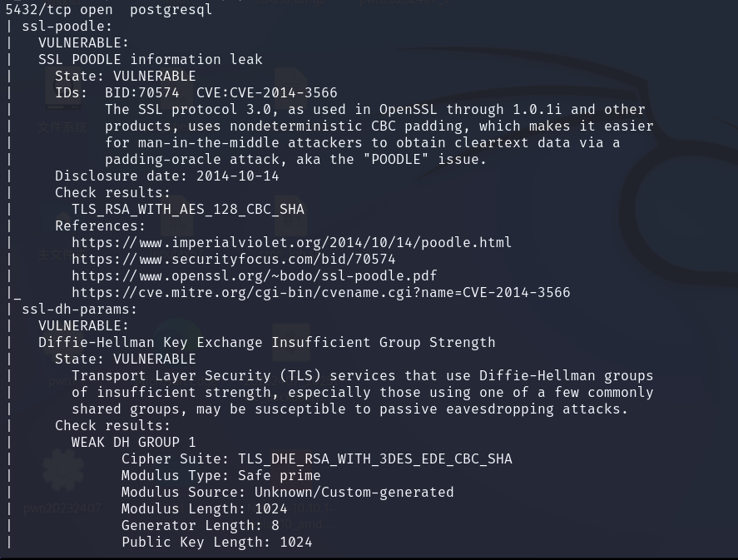
Task: Click the Public Key Length: 1024 line
Action: [216, 543]
